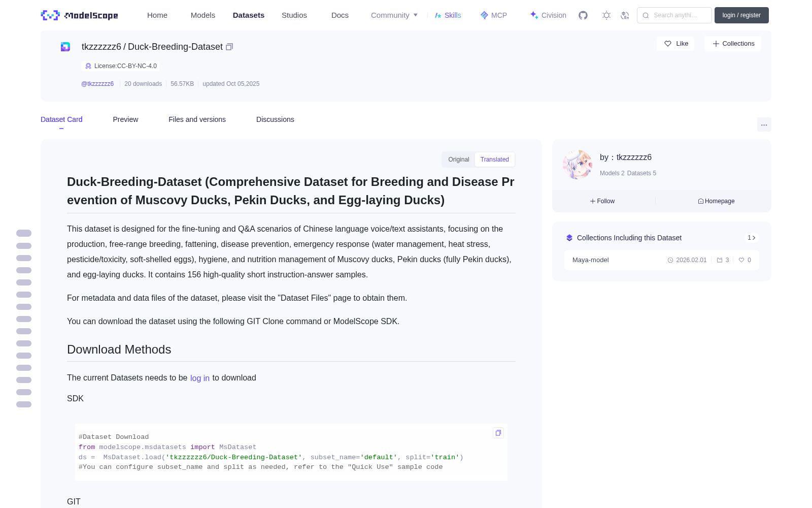Click the Collections Including this Dataset title
This screenshot has height=508, width=812.
[x=629, y=238]
